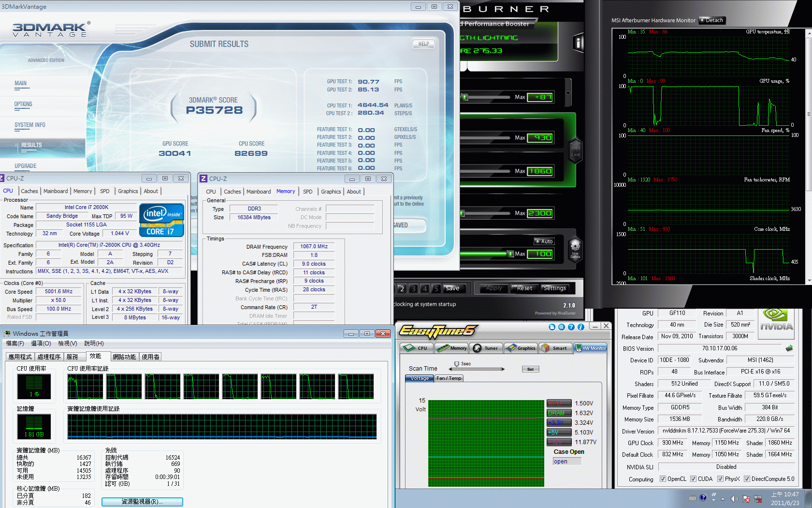Click network disconnected icon in tray
The width and height of the screenshot is (812, 508).
758,498
